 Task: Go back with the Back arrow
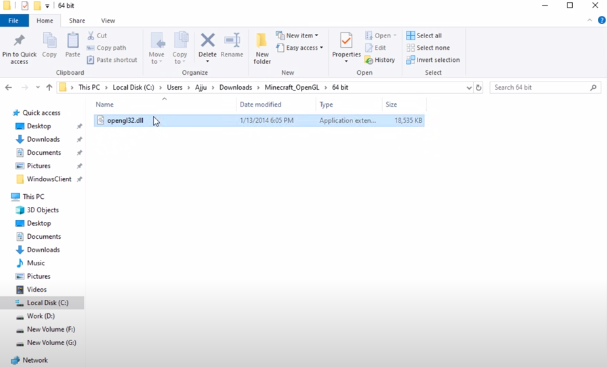[9, 87]
